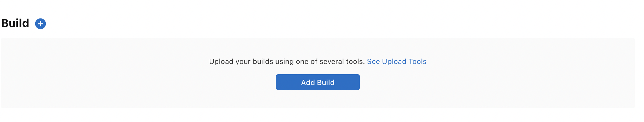Open the See Upload Tools link
Image resolution: width=644 pixels, height=122 pixels.
397,62
